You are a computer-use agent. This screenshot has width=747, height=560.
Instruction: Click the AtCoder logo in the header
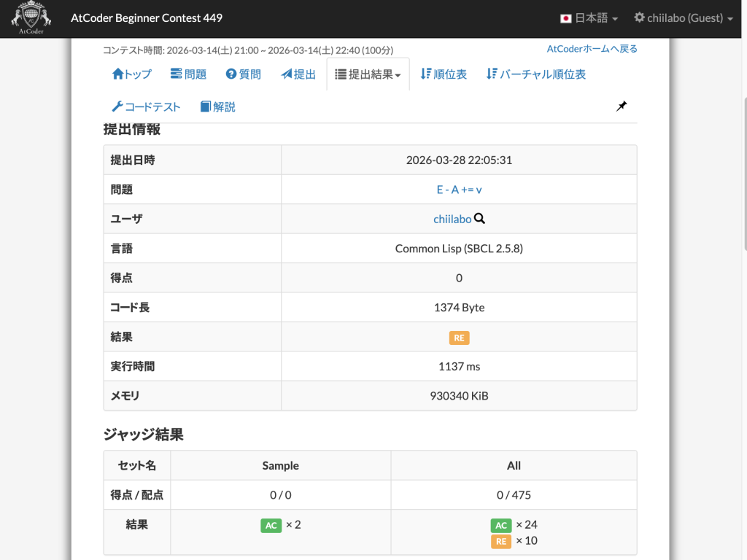click(31, 17)
